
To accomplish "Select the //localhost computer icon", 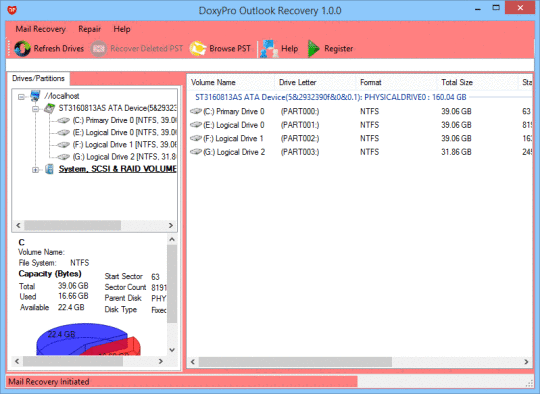I will coord(35,96).
